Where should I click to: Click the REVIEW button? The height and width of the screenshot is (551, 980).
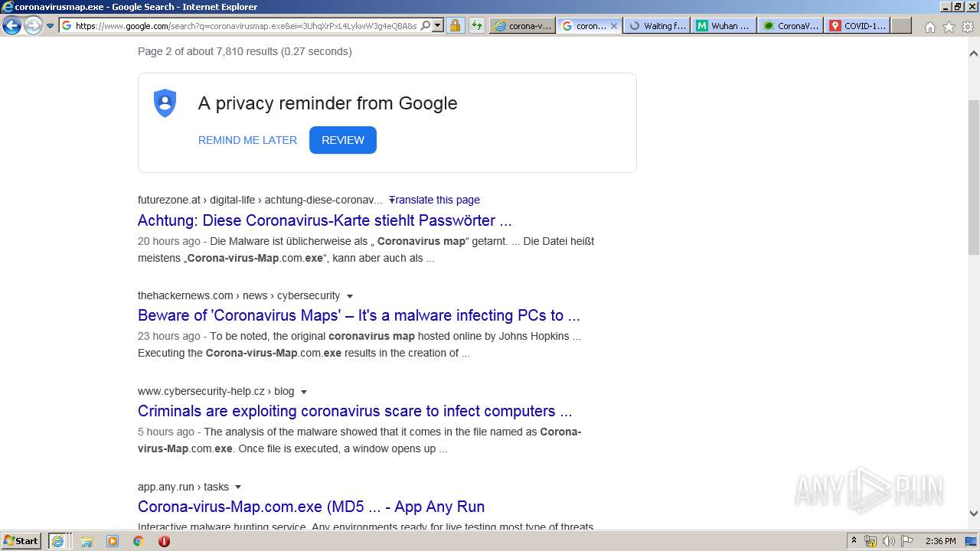(x=343, y=140)
